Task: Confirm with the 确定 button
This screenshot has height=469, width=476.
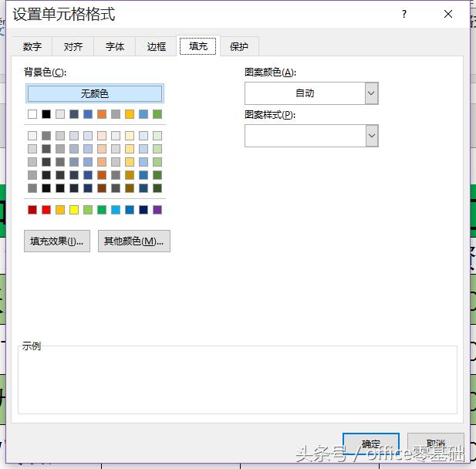Action: [370, 444]
